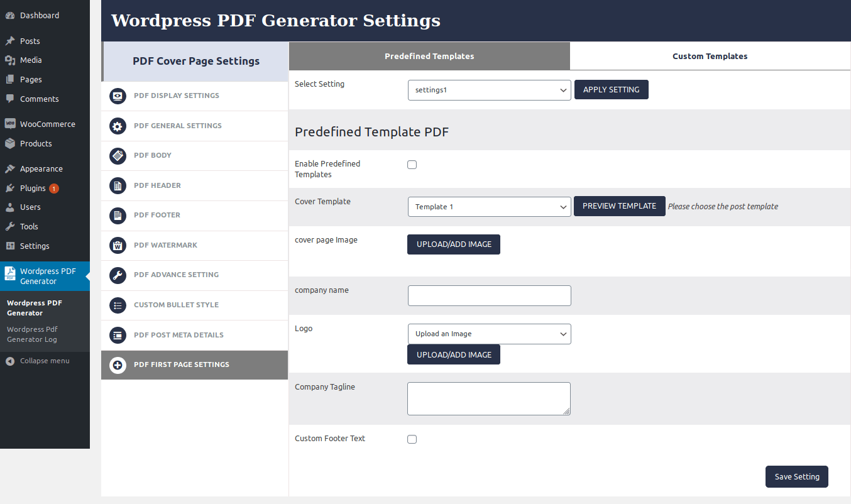Click the PDF Cover Page Settings heading
Screen dimensions: 851x504
click(196, 61)
